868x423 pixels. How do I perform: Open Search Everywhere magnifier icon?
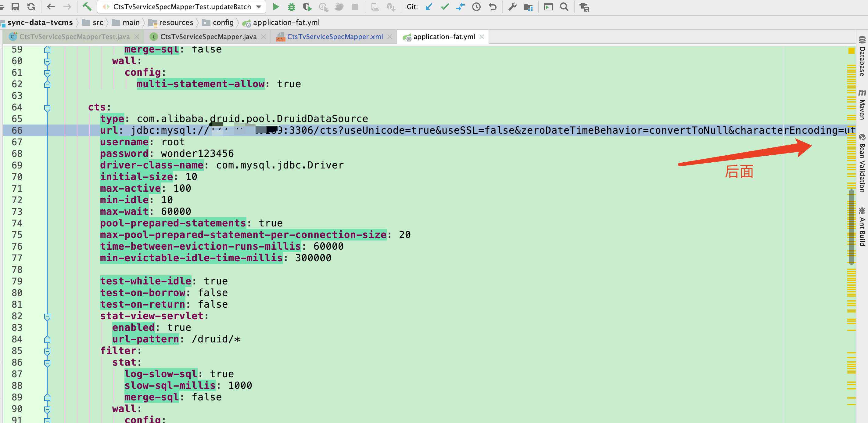coord(564,7)
